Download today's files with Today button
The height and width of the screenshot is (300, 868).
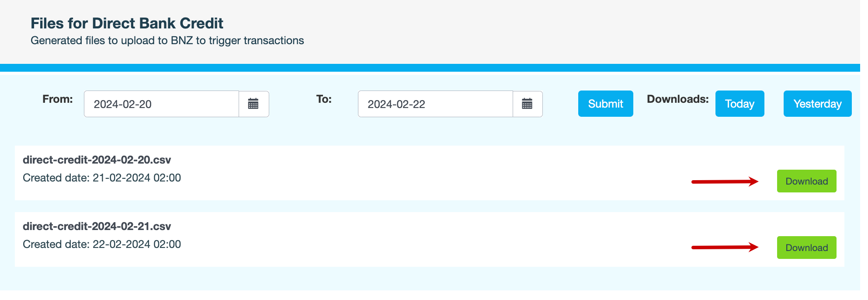point(740,104)
